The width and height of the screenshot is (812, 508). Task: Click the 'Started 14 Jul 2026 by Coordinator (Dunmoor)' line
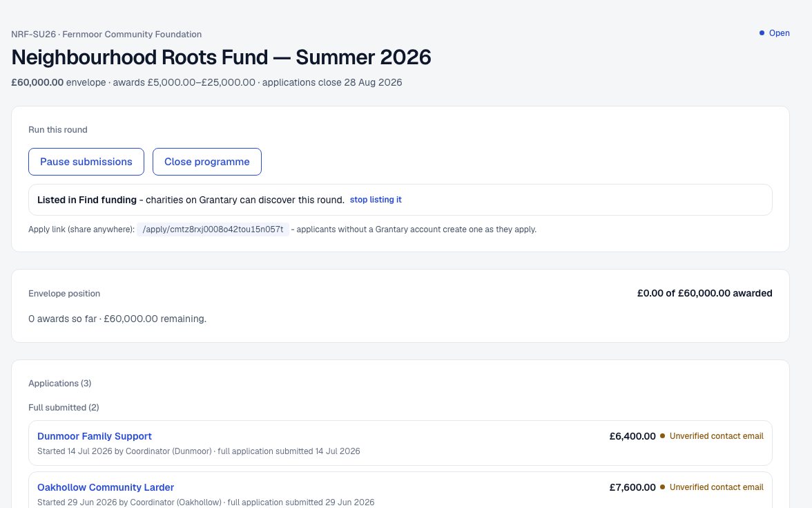pyautogui.click(x=199, y=451)
